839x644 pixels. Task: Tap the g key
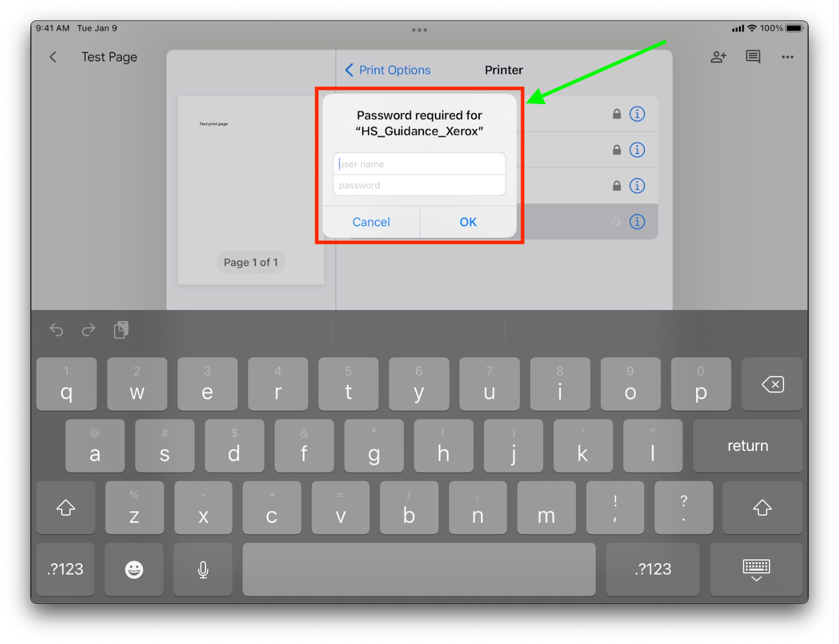(x=374, y=446)
